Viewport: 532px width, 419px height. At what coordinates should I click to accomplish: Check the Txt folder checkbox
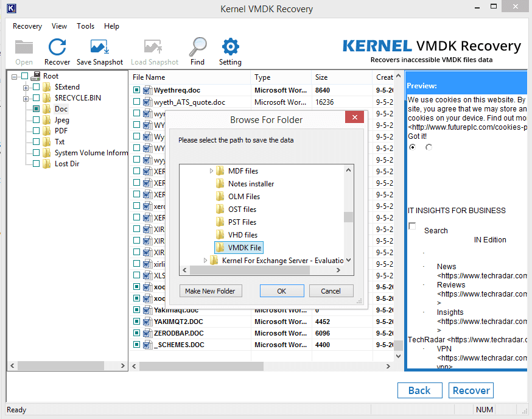tap(37, 141)
